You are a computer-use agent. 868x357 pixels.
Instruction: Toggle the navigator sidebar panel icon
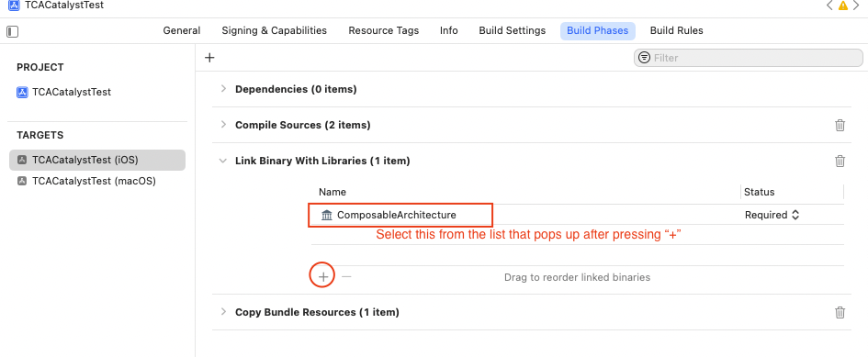tap(12, 31)
